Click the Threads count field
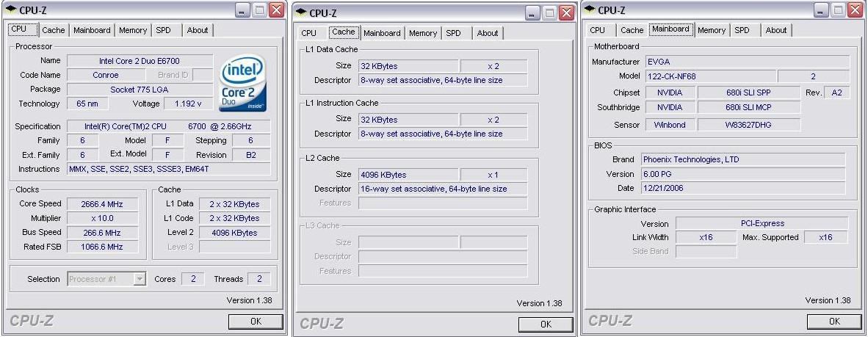 tap(259, 279)
